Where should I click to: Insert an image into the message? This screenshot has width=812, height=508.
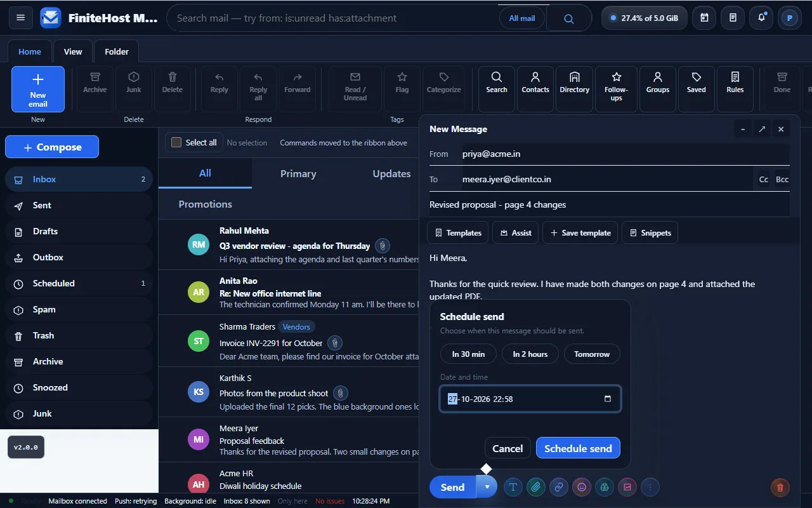627,487
